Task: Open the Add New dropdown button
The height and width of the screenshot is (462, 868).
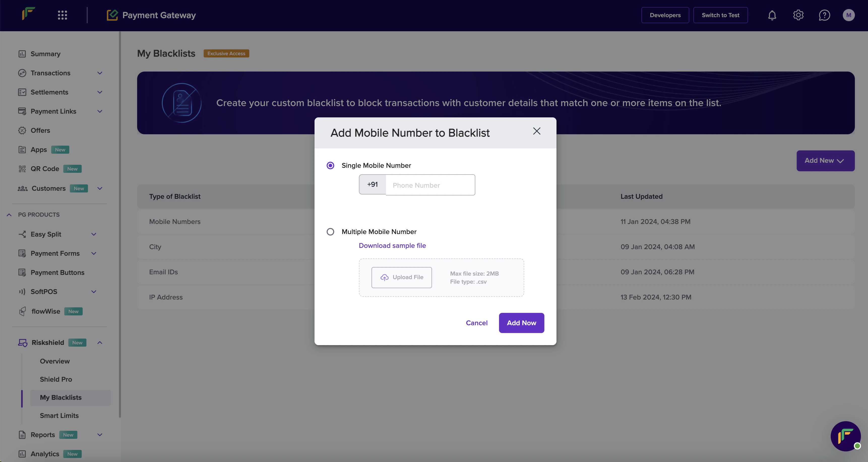Action: tap(825, 161)
